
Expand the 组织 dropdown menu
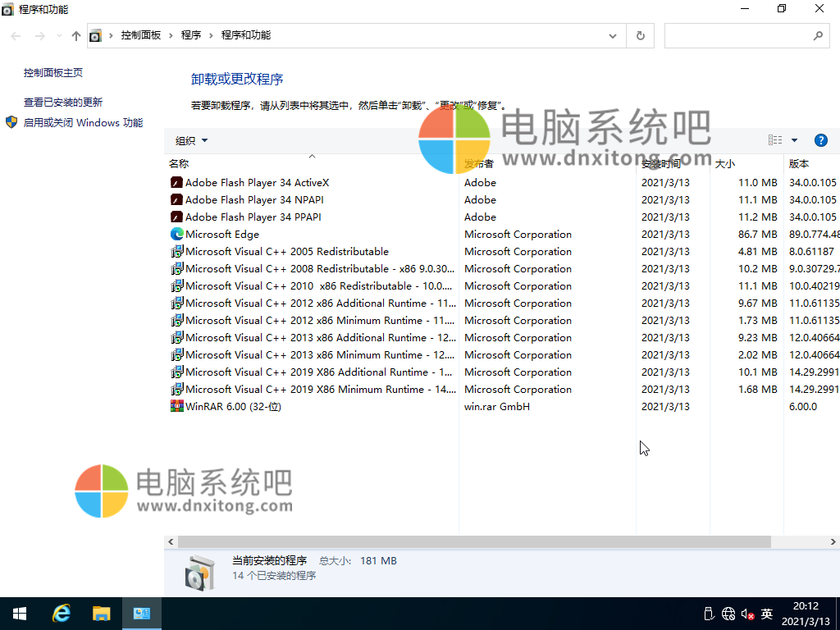[x=192, y=140]
